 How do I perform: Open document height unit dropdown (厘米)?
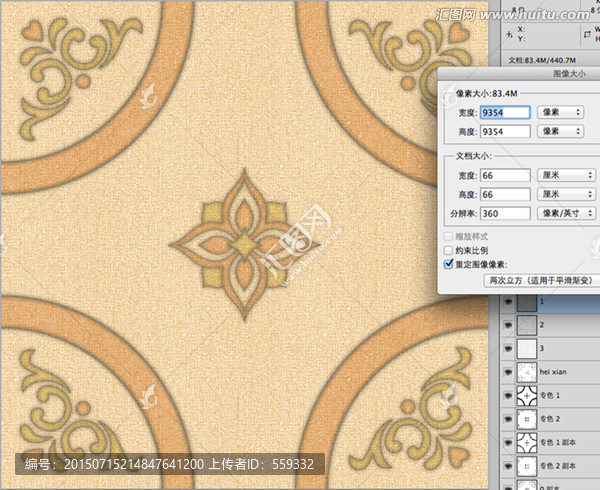(566, 194)
